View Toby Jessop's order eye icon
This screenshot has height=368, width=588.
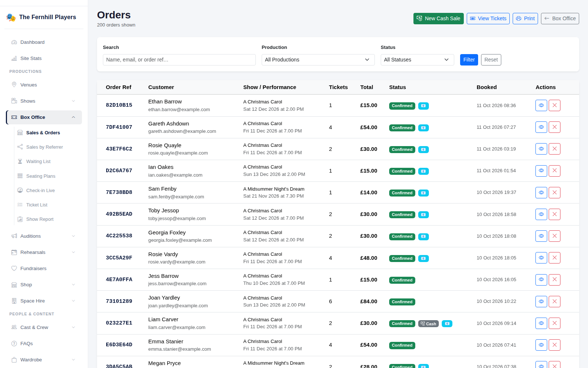click(541, 214)
